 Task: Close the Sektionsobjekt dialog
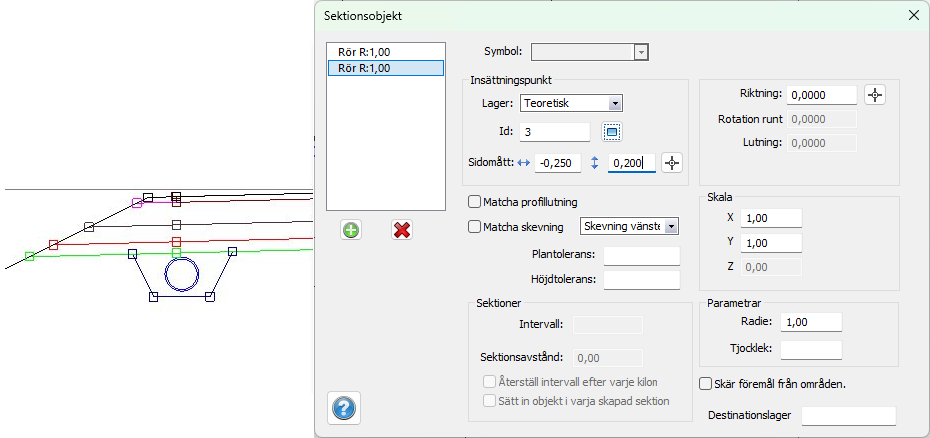click(x=913, y=16)
